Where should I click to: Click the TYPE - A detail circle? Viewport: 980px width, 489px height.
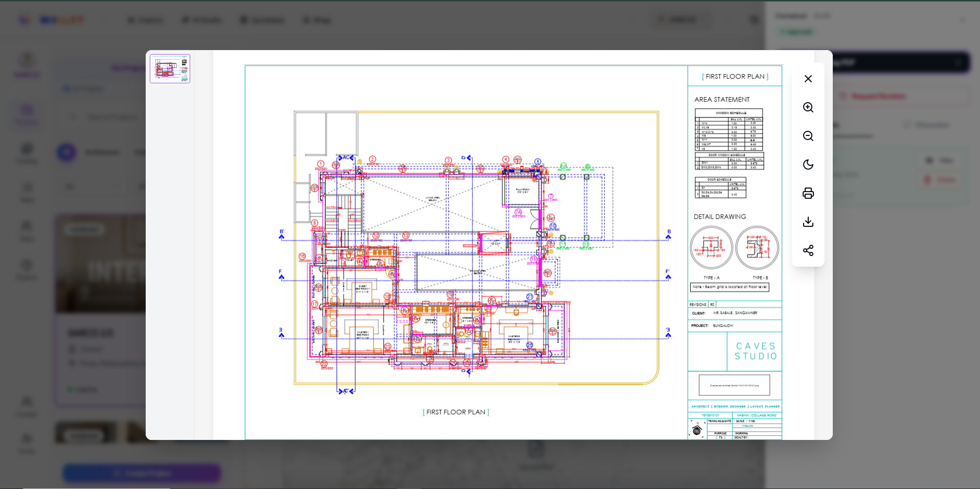pos(711,248)
